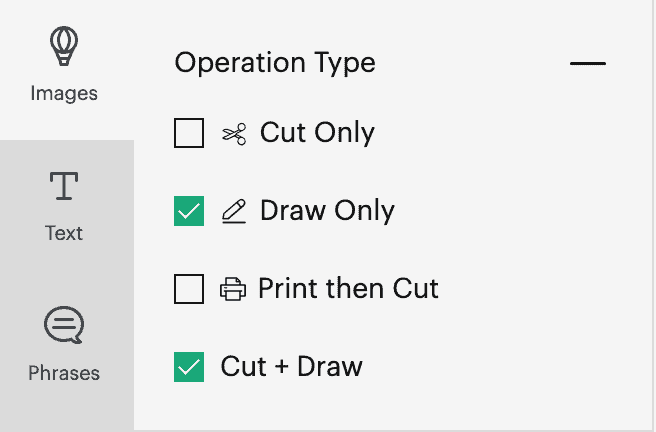The width and height of the screenshot is (656, 432).
Task: Check the Print then Cut checkbox
Action: coord(189,289)
